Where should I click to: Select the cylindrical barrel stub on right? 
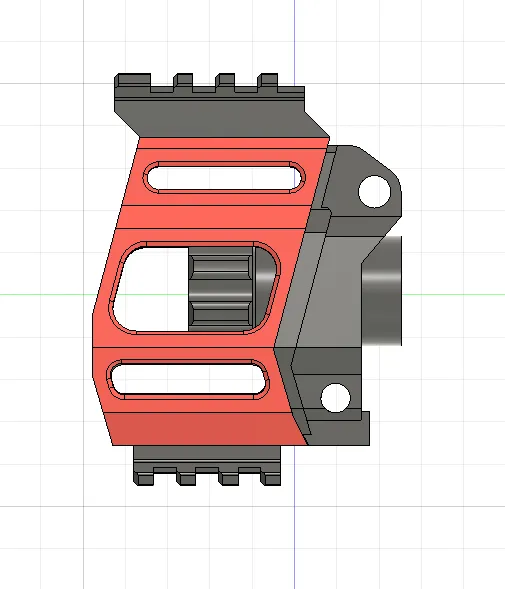[382, 291]
